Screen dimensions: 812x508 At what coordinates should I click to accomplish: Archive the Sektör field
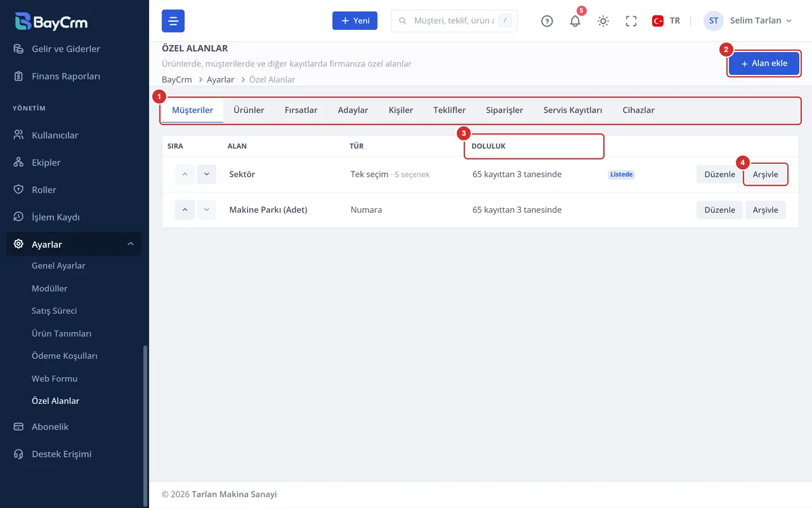tap(765, 174)
